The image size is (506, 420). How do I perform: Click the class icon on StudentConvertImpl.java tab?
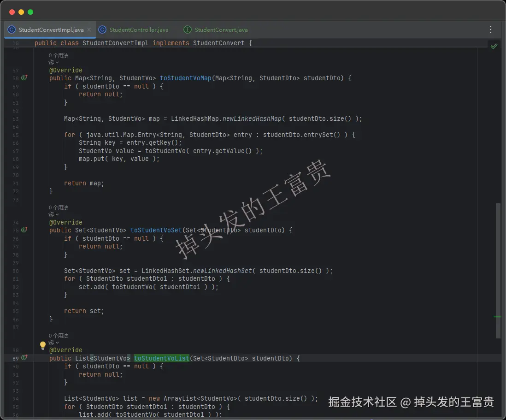pos(12,30)
